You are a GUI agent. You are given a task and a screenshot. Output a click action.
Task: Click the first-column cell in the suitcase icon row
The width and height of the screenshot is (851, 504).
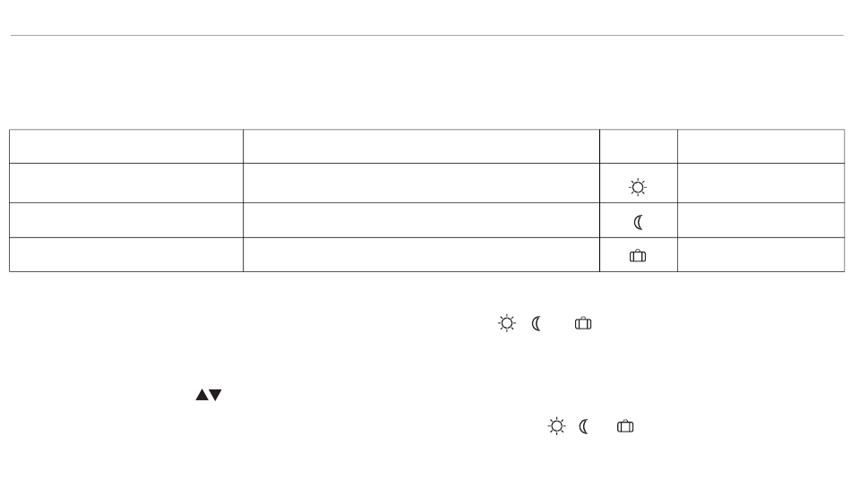pos(126,254)
